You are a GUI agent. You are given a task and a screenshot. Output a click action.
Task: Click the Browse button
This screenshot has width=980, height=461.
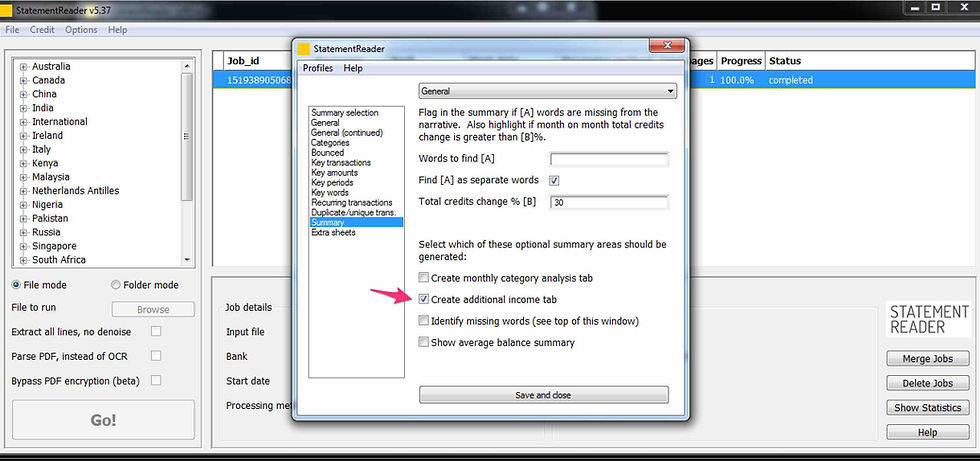(153, 309)
